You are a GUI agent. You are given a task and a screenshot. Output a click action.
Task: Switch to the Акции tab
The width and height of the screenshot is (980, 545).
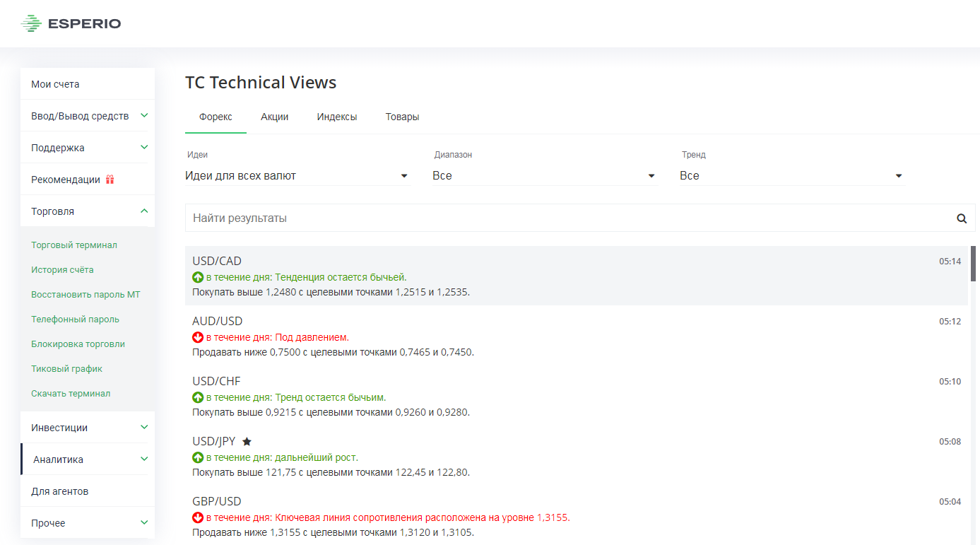[x=275, y=117]
